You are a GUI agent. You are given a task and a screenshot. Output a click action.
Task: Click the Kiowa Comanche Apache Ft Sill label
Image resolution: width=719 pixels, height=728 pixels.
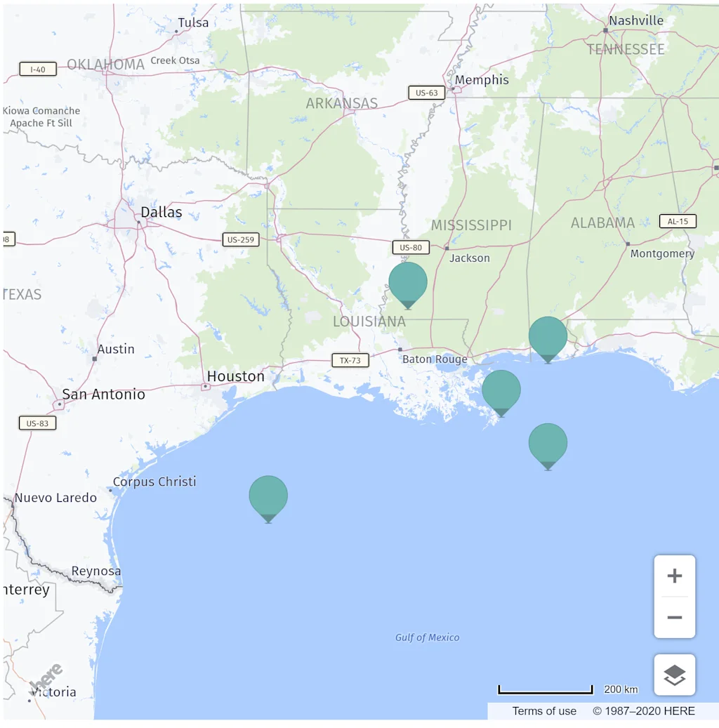tap(41, 117)
